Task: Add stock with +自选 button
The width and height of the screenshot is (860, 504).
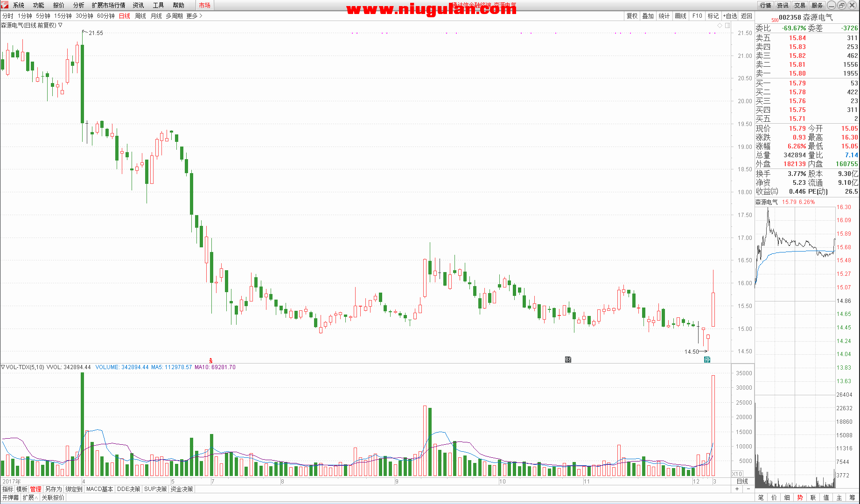Action: (x=730, y=16)
